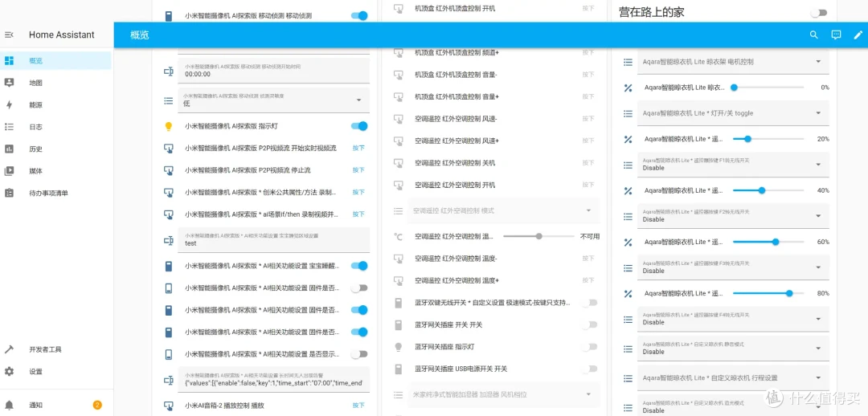Viewport: 868px width, 416px height.
Task: Click the 媒体 play icon in sidebar
Action: click(9, 171)
